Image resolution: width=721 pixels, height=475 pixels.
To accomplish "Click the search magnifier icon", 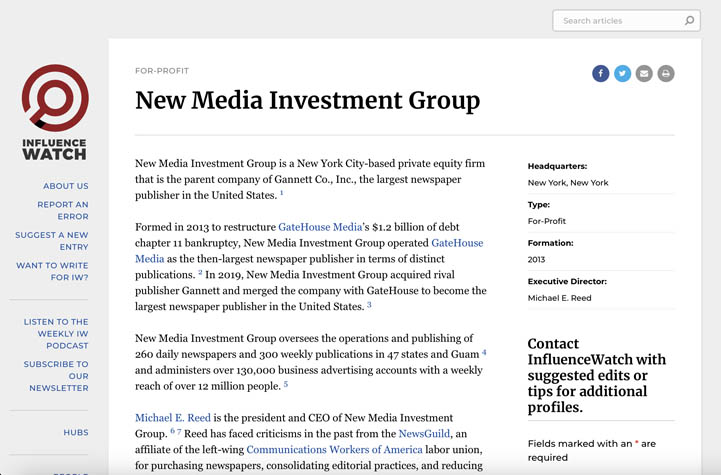I will coord(689,21).
